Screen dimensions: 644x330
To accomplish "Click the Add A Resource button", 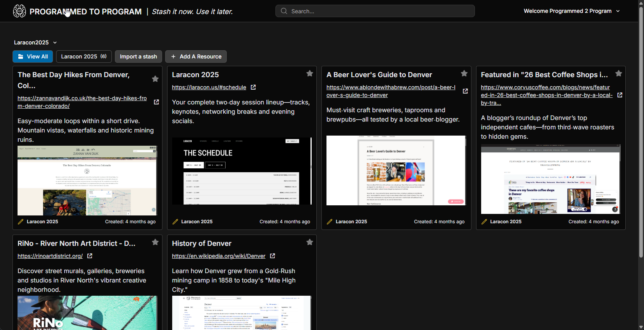I will pyautogui.click(x=196, y=56).
